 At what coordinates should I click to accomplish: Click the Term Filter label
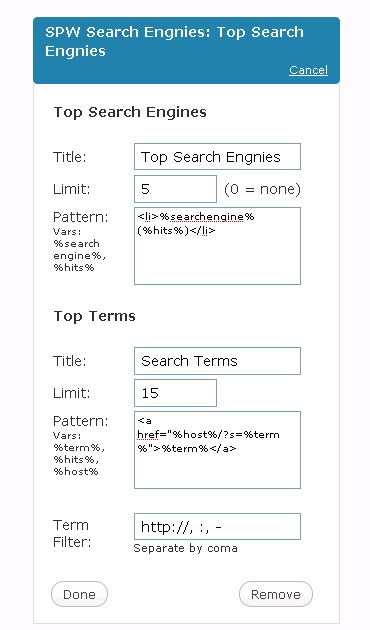coord(72,534)
